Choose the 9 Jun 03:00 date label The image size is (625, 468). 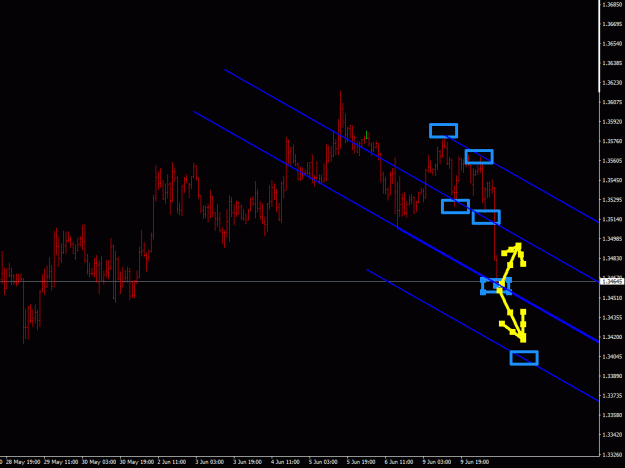point(437,462)
